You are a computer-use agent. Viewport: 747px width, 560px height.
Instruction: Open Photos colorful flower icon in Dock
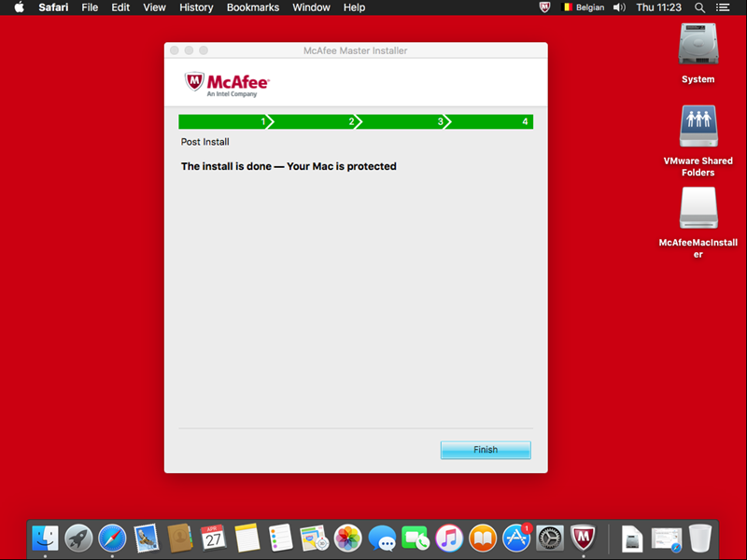[x=348, y=539]
